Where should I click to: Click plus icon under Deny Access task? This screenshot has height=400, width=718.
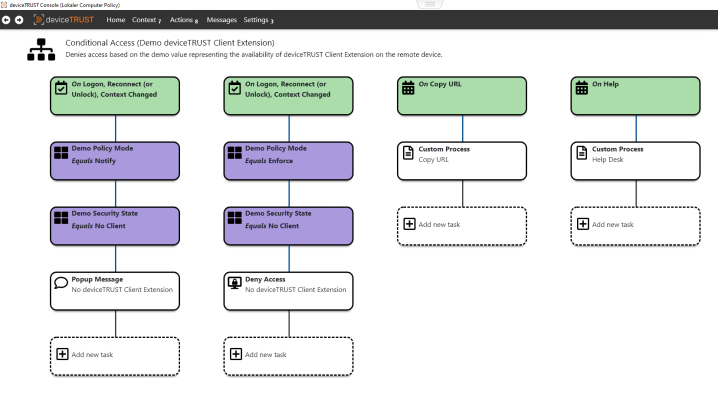236,354
